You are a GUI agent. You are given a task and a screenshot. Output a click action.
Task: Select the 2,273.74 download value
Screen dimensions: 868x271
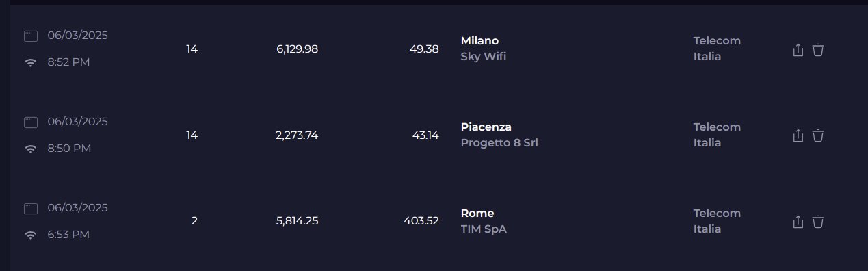(297, 135)
